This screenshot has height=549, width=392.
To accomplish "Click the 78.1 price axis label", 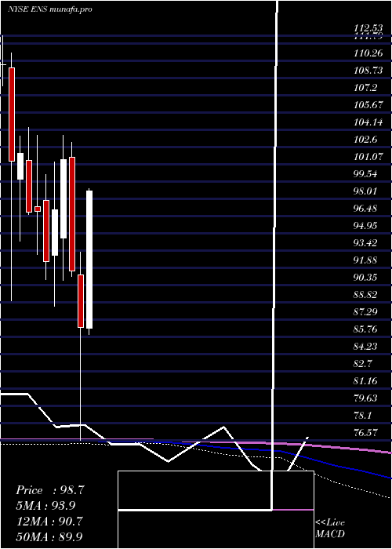I will pos(362,416).
